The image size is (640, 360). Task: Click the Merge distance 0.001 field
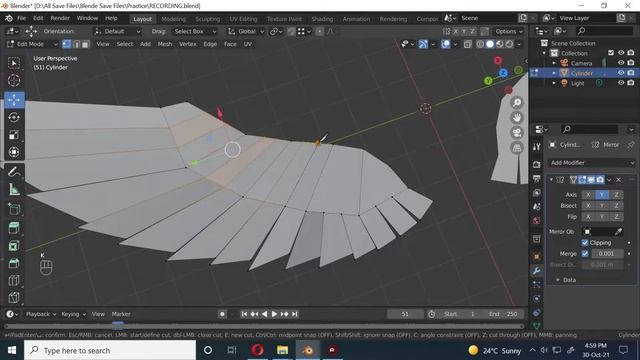(607, 253)
